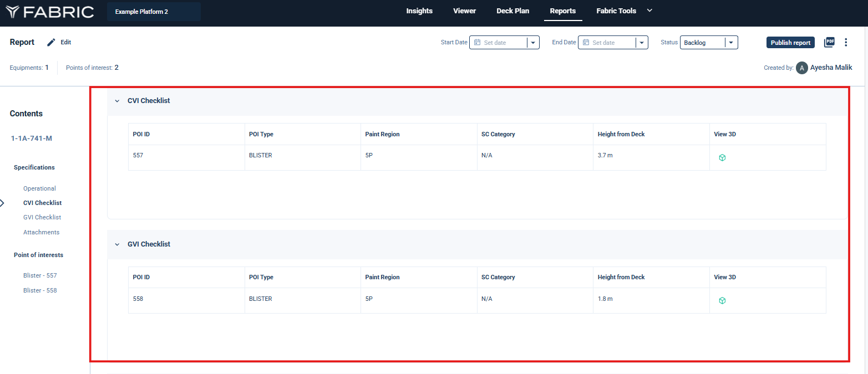Collapse the GVI Checklist section
The image size is (868, 374).
pyautogui.click(x=117, y=244)
